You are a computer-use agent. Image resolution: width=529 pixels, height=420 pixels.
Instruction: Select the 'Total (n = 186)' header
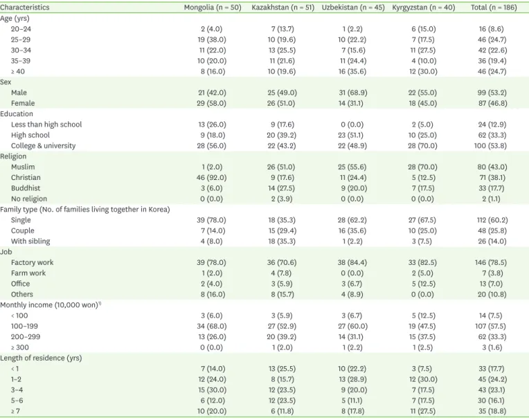tap(494, 8)
